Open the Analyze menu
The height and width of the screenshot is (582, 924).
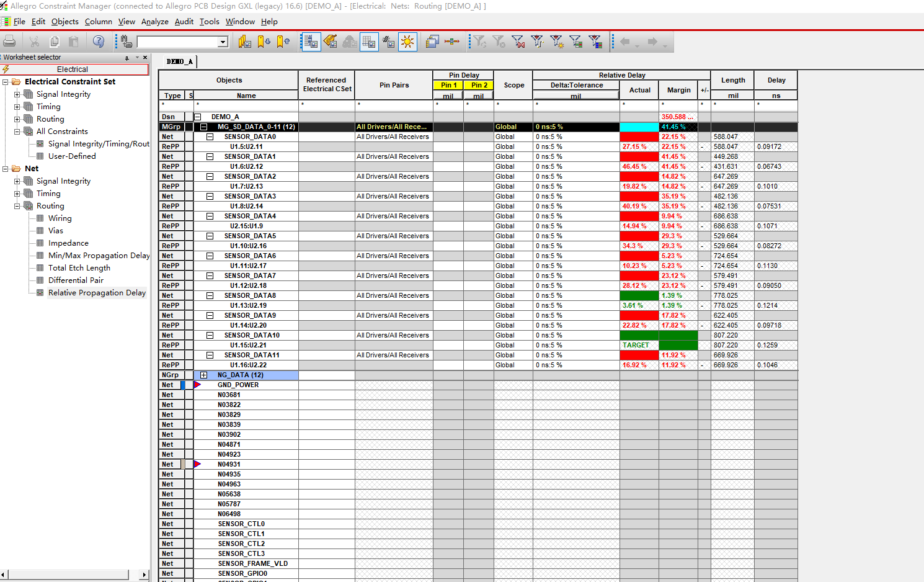(155, 22)
